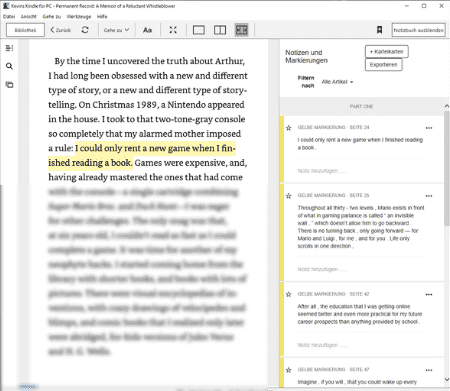
Task: Open the table of contents sidebar icon
Action: 9,48
